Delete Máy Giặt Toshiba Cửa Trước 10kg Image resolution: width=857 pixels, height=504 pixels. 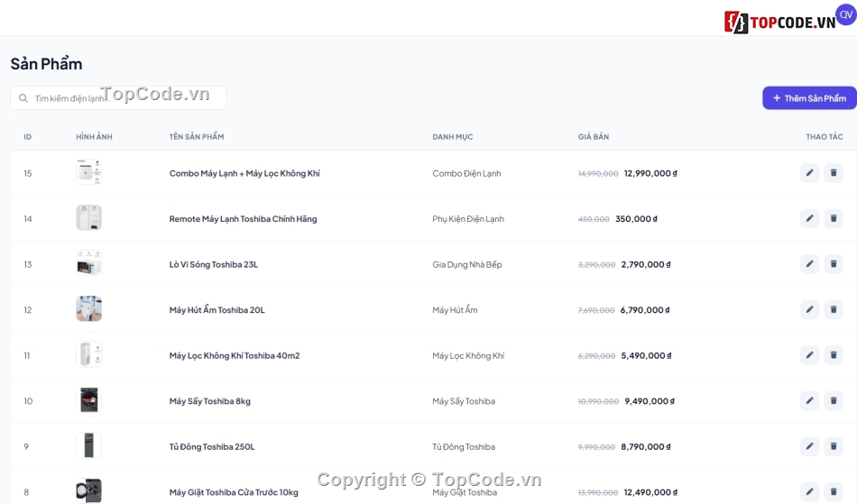pos(834,492)
